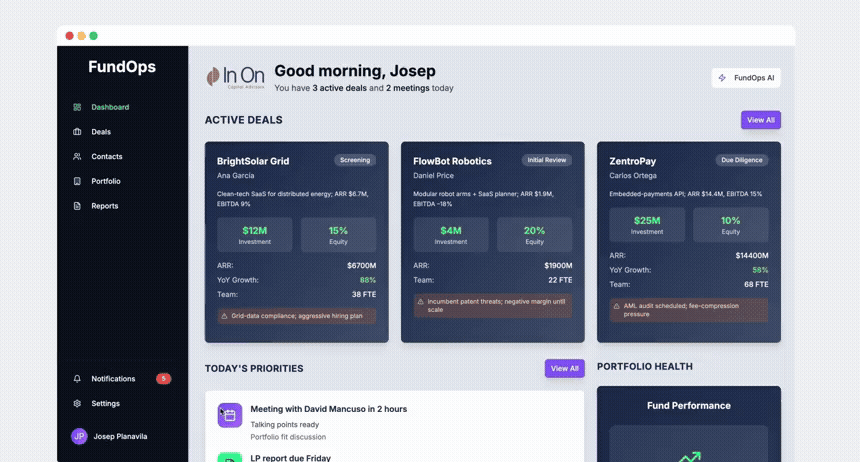
Task: Open the meeting with David Mancuso item
Action: 328,409
